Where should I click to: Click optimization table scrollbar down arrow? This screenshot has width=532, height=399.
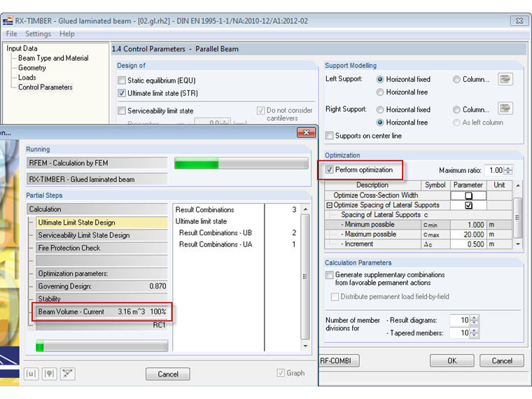[518, 244]
